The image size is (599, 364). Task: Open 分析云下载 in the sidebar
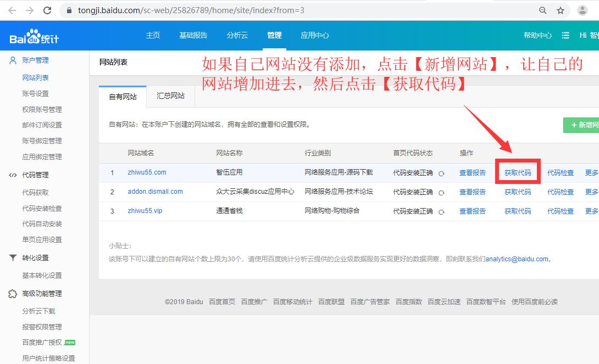(38, 311)
